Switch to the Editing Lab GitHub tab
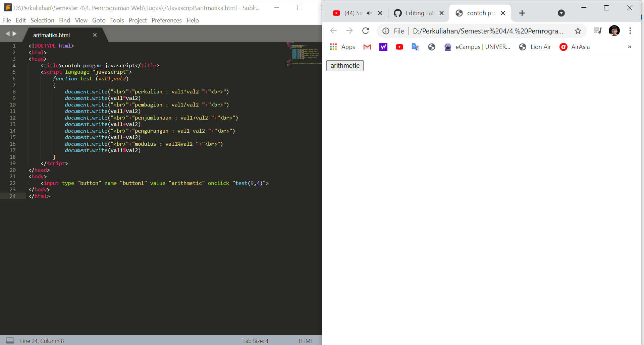This screenshot has width=644, height=345. [x=417, y=13]
